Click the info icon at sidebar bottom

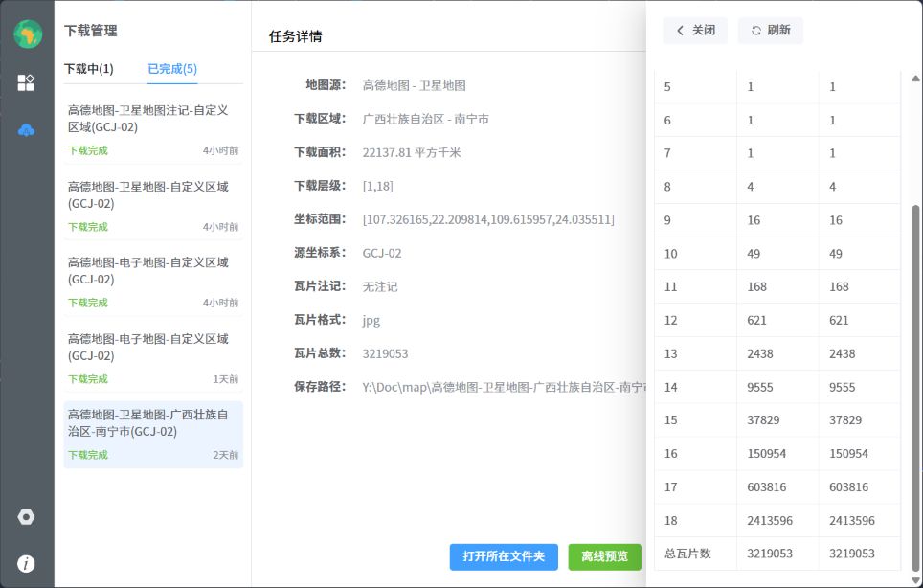[26, 563]
